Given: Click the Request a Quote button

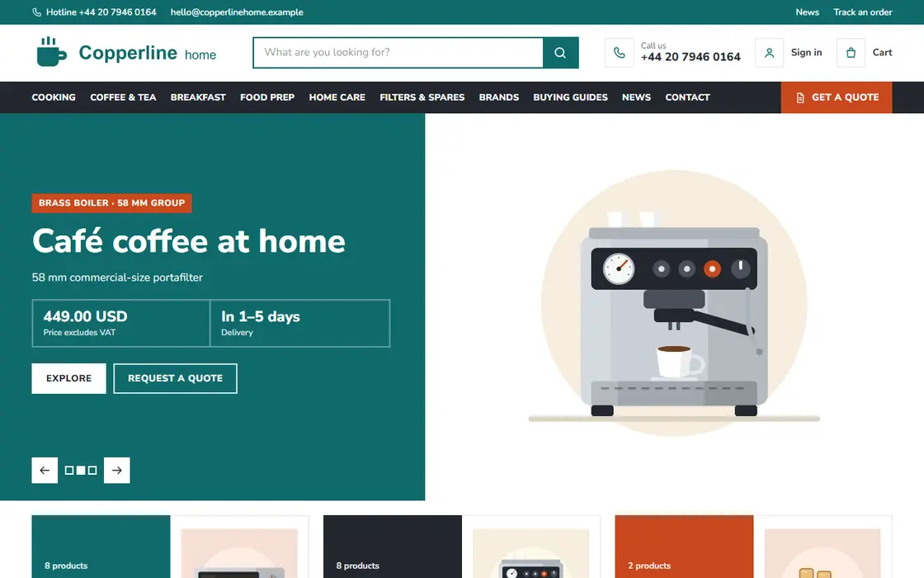Looking at the screenshot, I should point(175,378).
